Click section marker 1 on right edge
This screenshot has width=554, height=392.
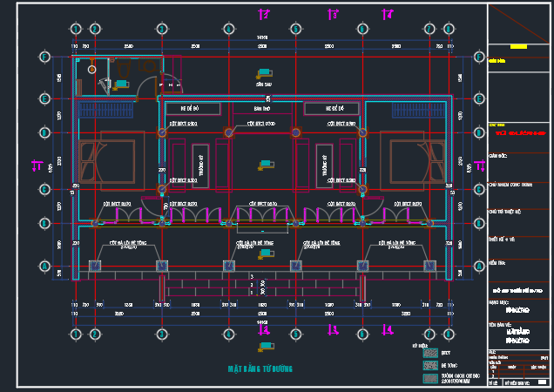480,166
